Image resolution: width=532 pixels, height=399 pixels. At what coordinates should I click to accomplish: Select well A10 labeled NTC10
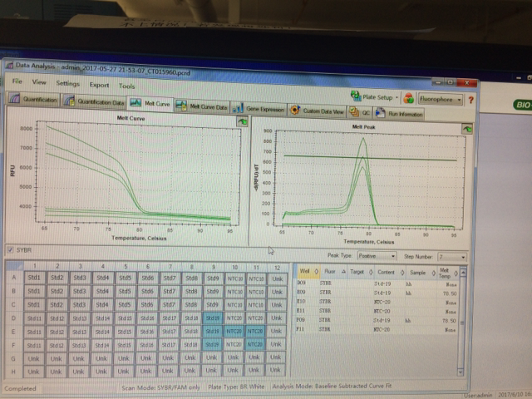[x=234, y=278]
